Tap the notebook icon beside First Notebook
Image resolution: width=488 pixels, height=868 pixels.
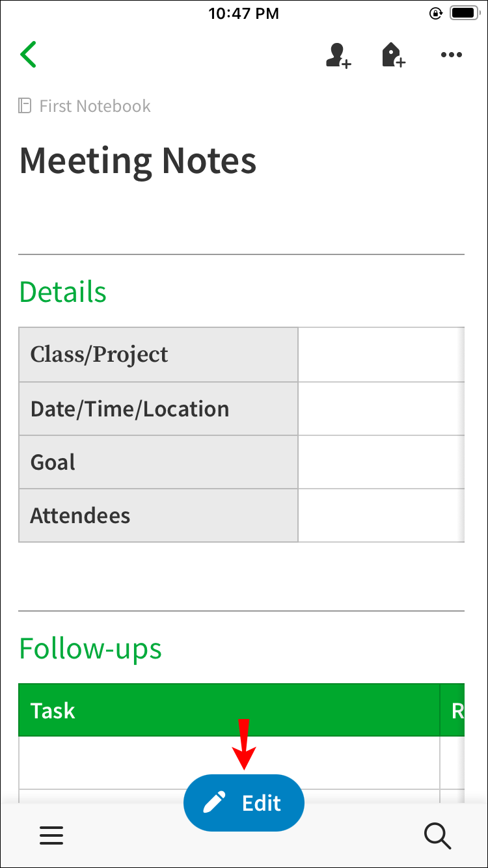25,106
